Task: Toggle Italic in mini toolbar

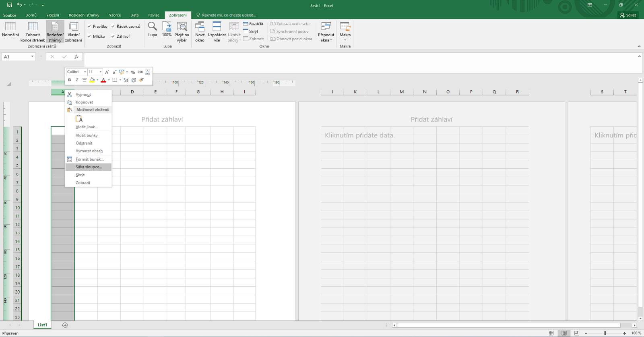Action: pyautogui.click(x=77, y=80)
